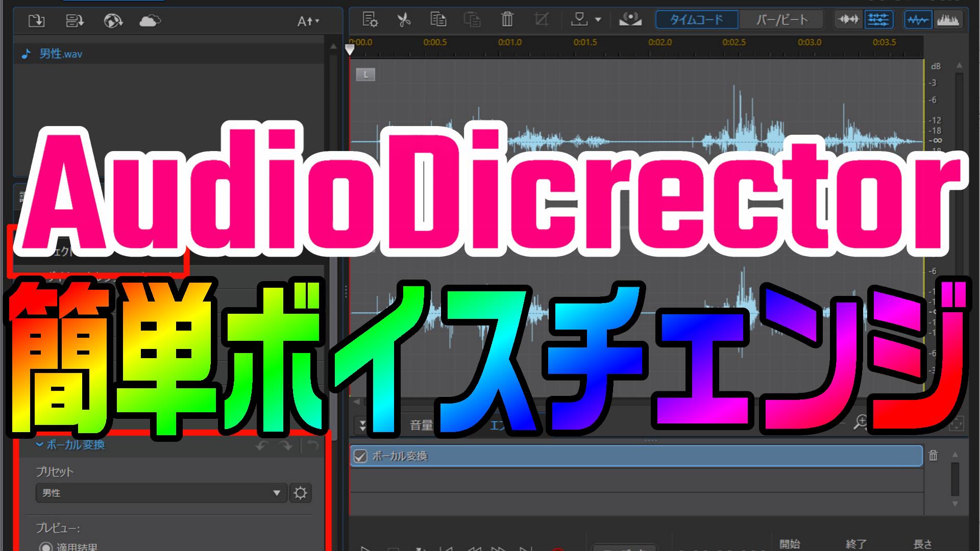The height and width of the screenshot is (551, 980).
Task: Click the scissors cut icon
Action: click(404, 20)
